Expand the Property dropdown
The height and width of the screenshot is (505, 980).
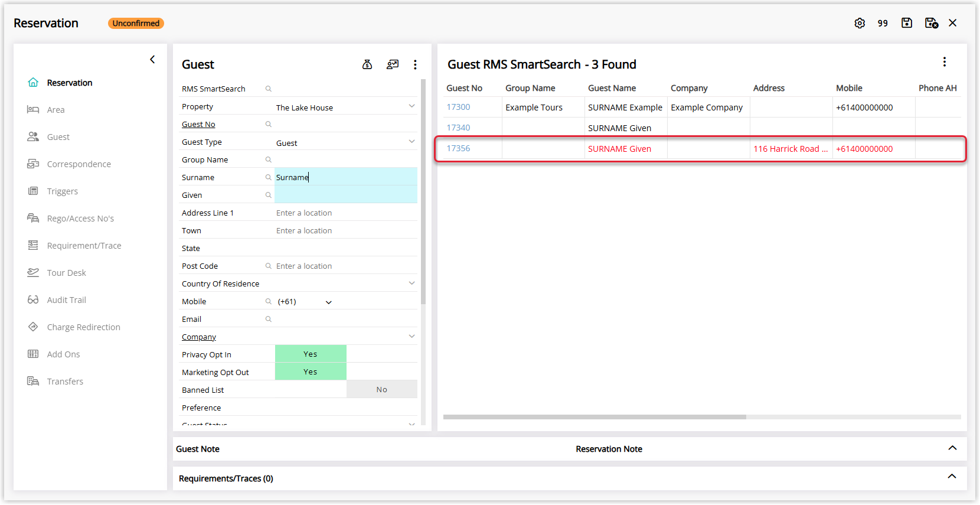[411, 106]
